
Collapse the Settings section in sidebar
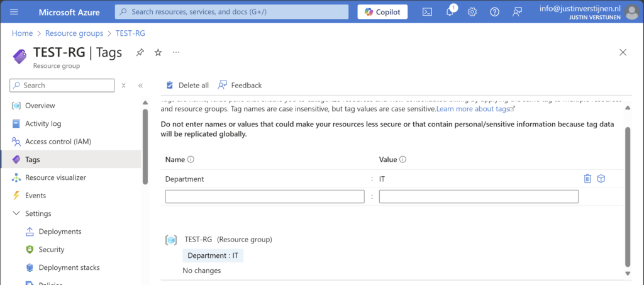click(16, 213)
